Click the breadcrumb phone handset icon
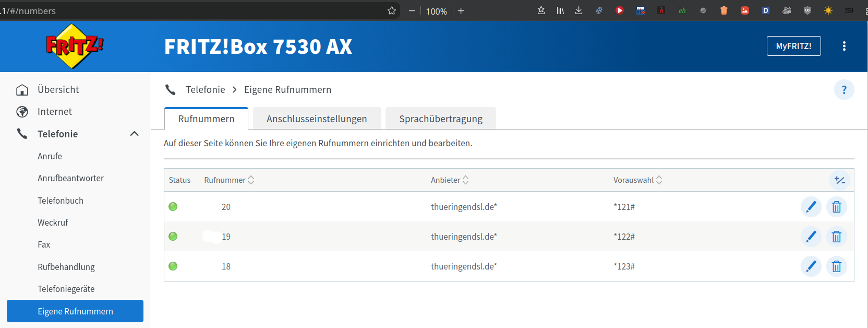 point(170,90)
